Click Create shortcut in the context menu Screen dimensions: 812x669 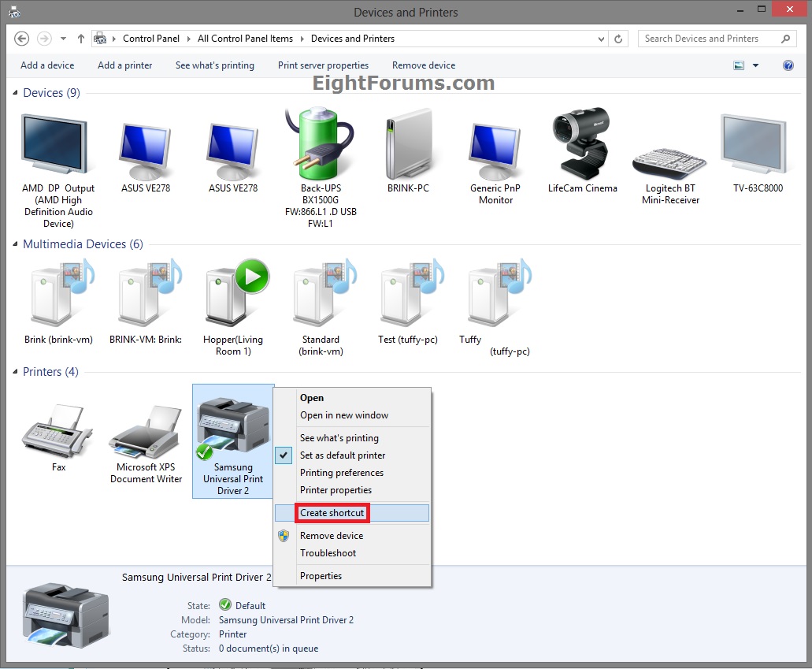(332, 513)
